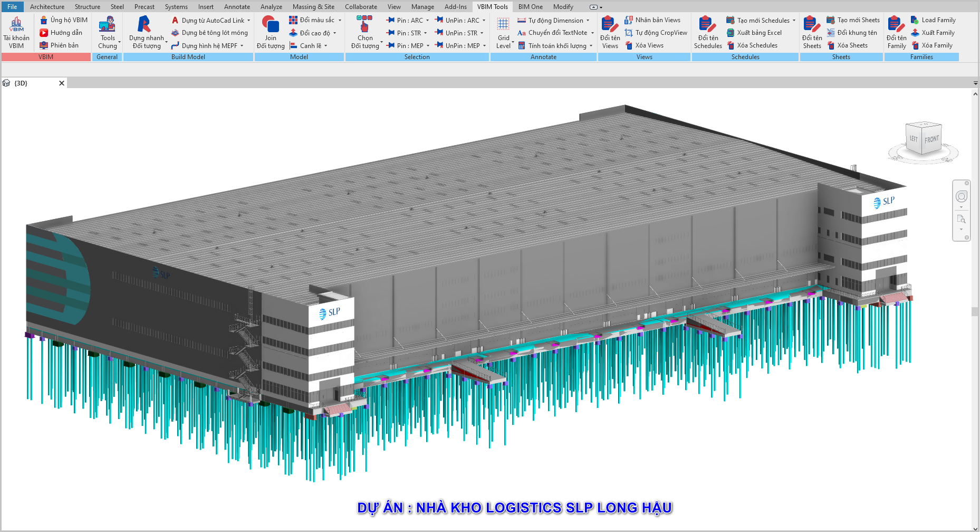Image resolution: width=980 pixels, height=532 pixels.
Task: Click the Load Family icon
Action: (915, 20)
